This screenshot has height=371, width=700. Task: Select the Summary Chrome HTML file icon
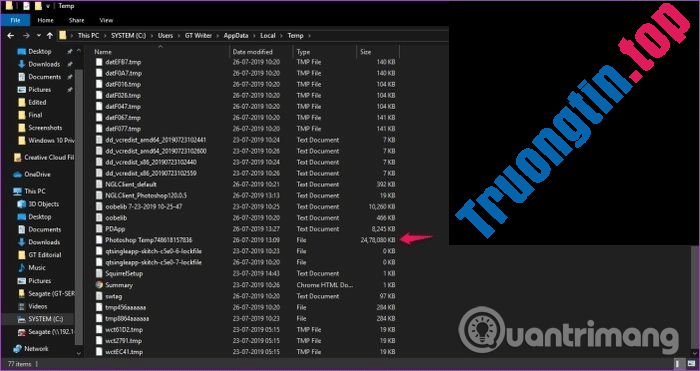[x=99, y=285]
